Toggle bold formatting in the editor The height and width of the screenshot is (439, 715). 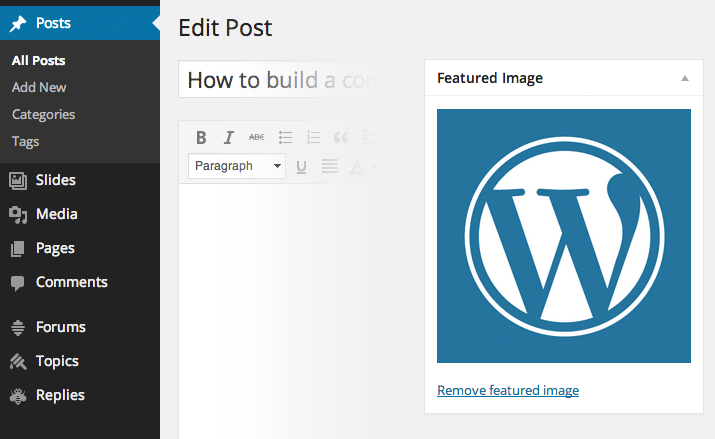(x=201, y=138)
